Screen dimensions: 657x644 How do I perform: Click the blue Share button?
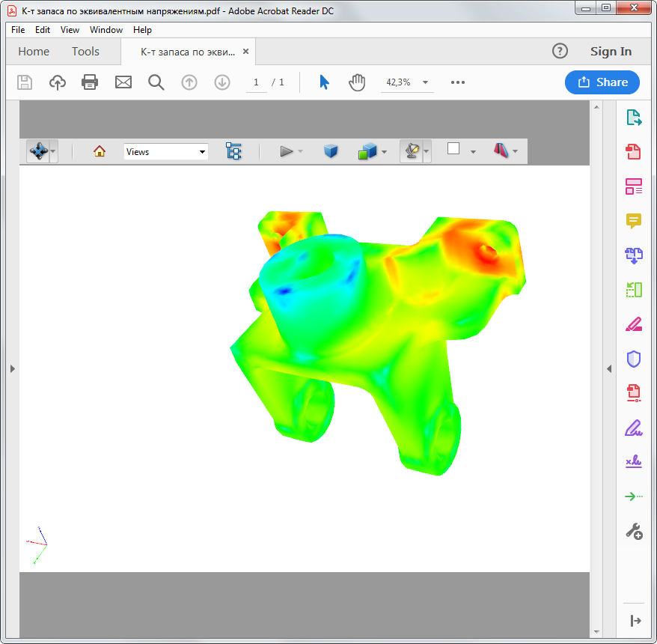[x=602, y=82]
